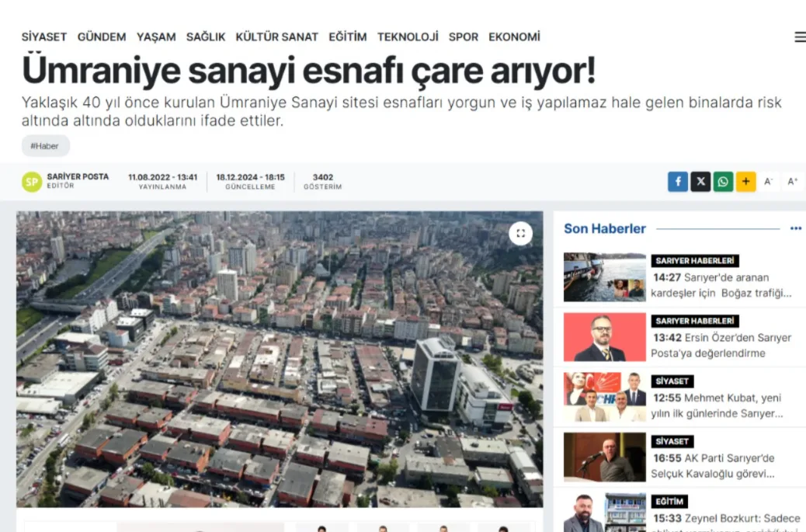Open the Son Haberler ellipsis options
Screen dimensions: 806x532
coord(794,228)
